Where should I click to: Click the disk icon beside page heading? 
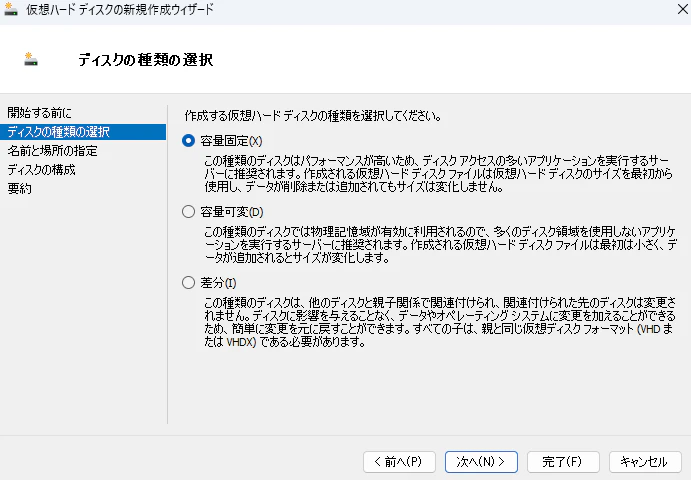click(x=31, y=59)
